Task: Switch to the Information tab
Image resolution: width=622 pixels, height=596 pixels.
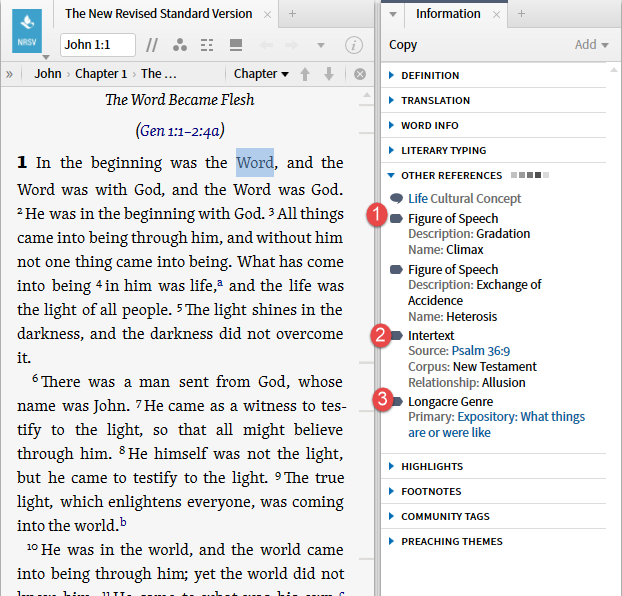Action: (448, 14)
